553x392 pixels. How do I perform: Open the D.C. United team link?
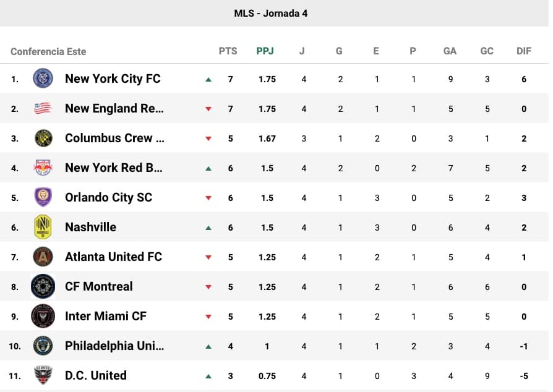pos(96,375)
